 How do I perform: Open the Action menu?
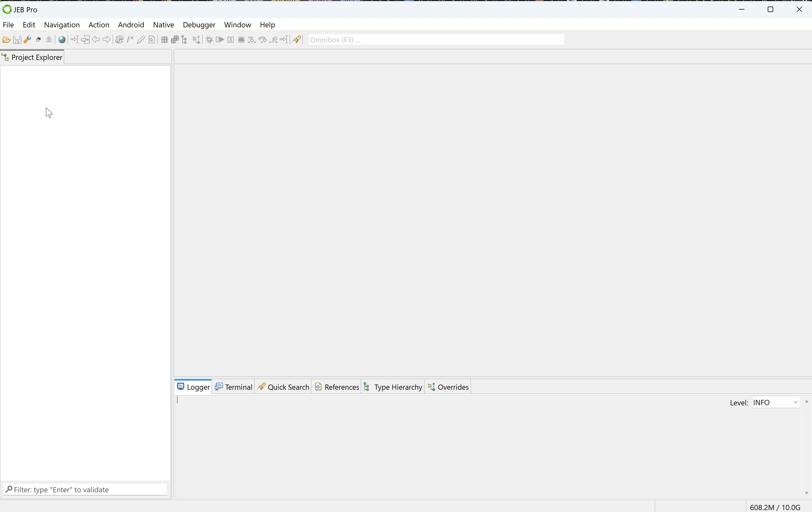[99, 25]
